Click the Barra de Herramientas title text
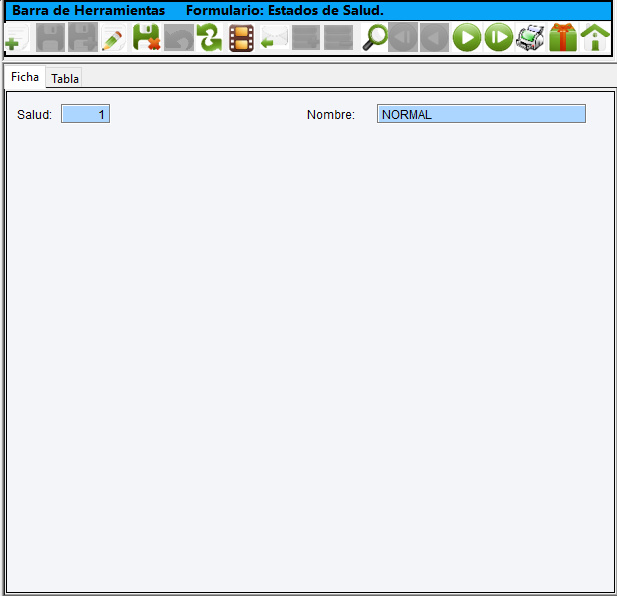The width and height of the screenshot is (617, 596). (x=89, y=11)
